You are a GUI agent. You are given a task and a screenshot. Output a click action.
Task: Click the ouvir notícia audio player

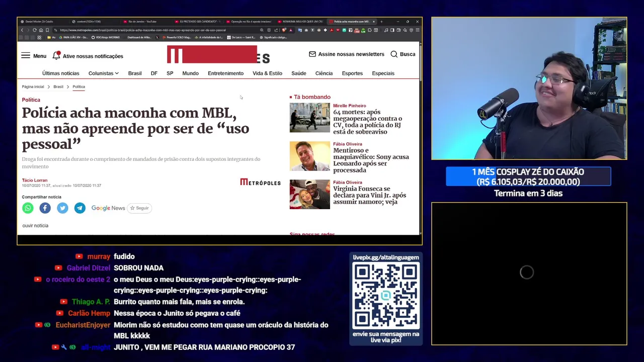click(35, 226)
